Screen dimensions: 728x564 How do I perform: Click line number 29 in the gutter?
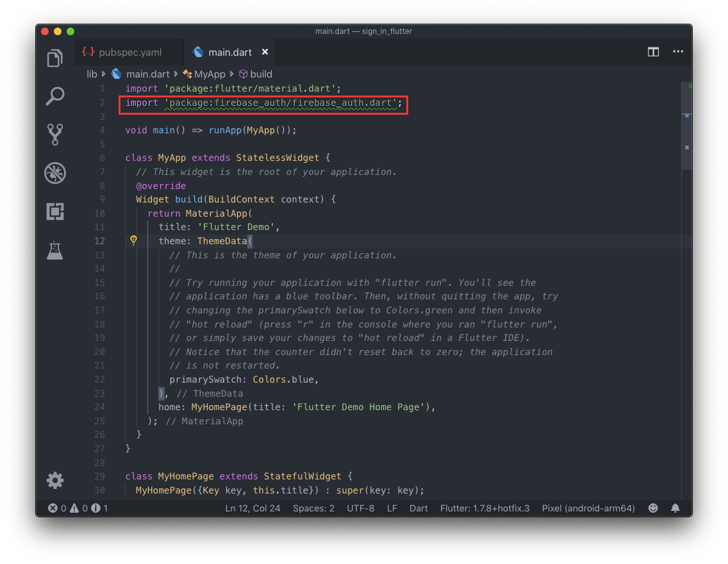click(x=99, y=476)
